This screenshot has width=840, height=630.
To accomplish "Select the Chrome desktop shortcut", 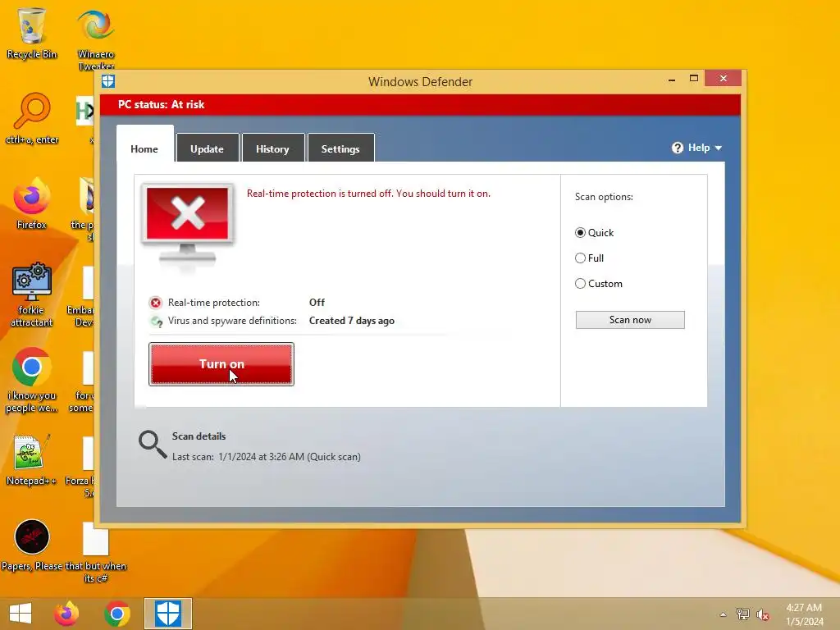I will (x=32, y=381).
